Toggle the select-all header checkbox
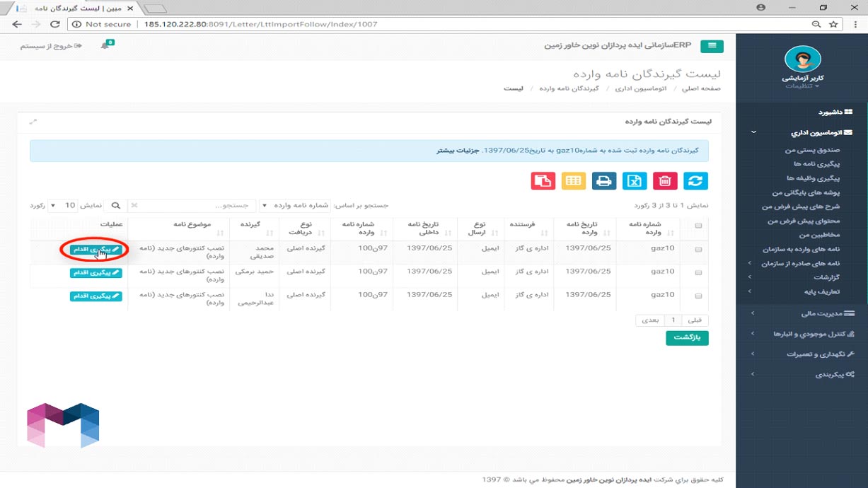The image size is (868, 488). [699, 226]
